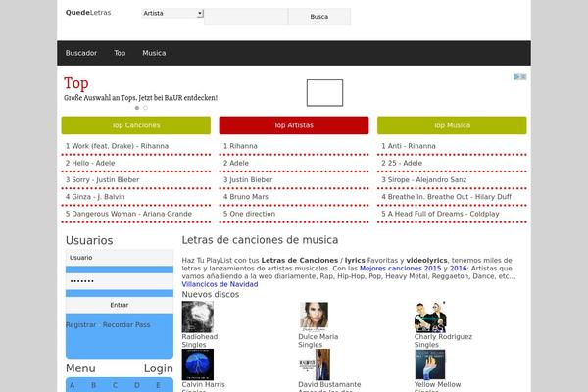Select first ad carousel dot

coord(137,108)
